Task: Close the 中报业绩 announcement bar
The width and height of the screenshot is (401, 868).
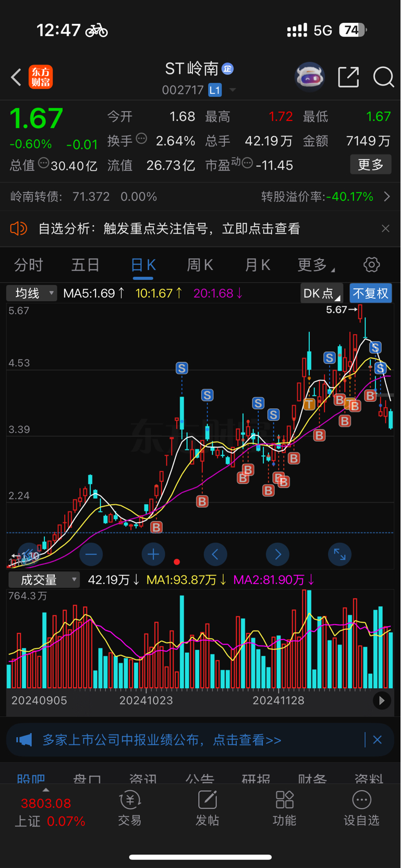Action: pos(377,740)
